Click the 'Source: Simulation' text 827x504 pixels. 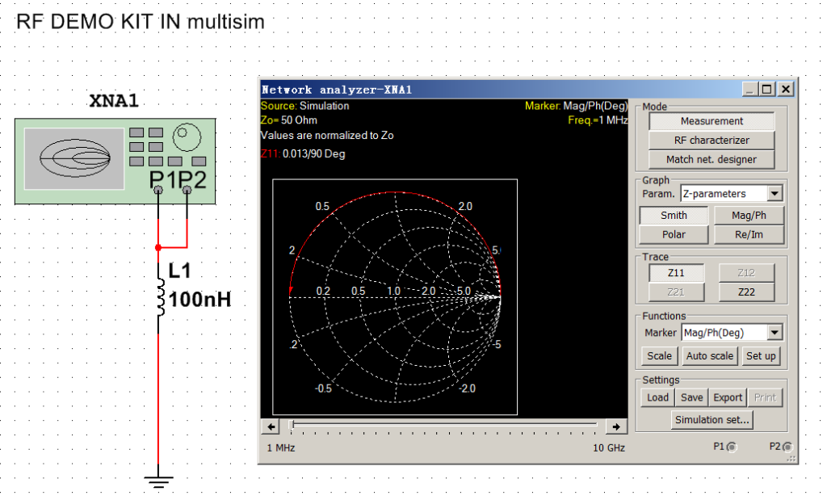click(x=304, y=106)
